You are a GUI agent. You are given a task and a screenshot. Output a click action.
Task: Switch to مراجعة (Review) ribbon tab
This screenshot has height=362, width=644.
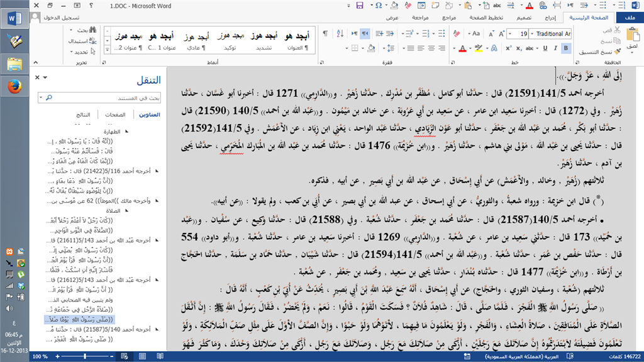(420, 18)
